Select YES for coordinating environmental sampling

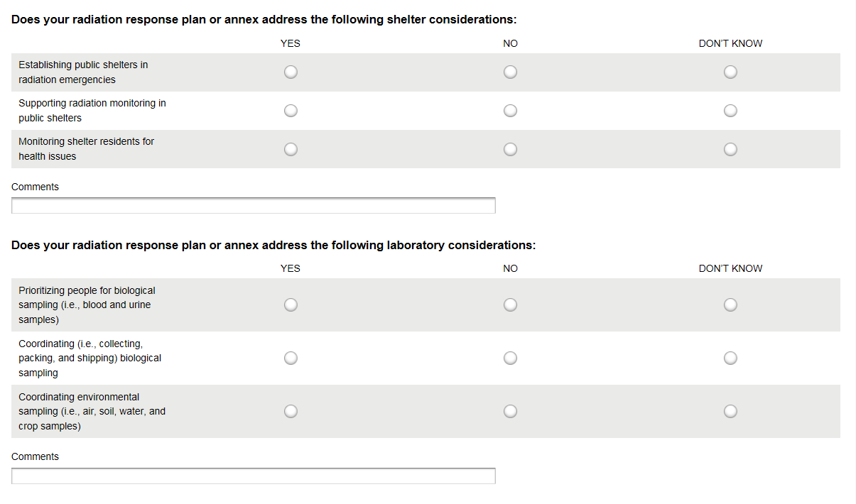pyautogui.click(x=291, y=411)
